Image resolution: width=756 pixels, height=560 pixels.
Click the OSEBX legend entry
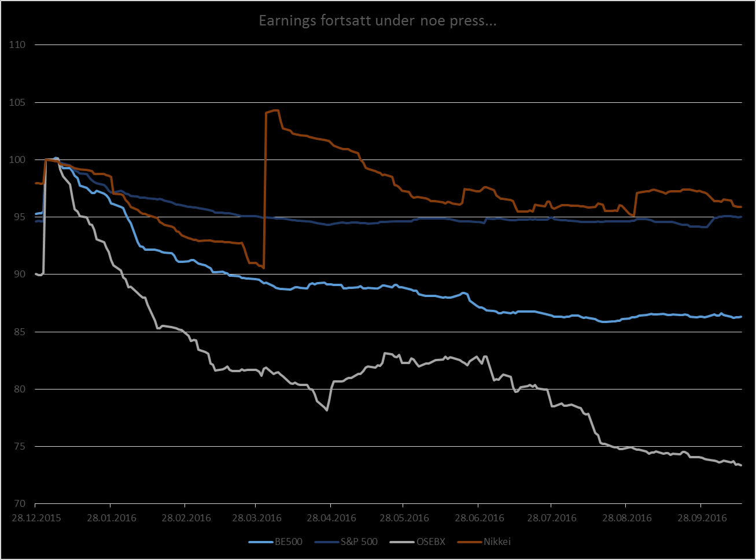[418, 542]
